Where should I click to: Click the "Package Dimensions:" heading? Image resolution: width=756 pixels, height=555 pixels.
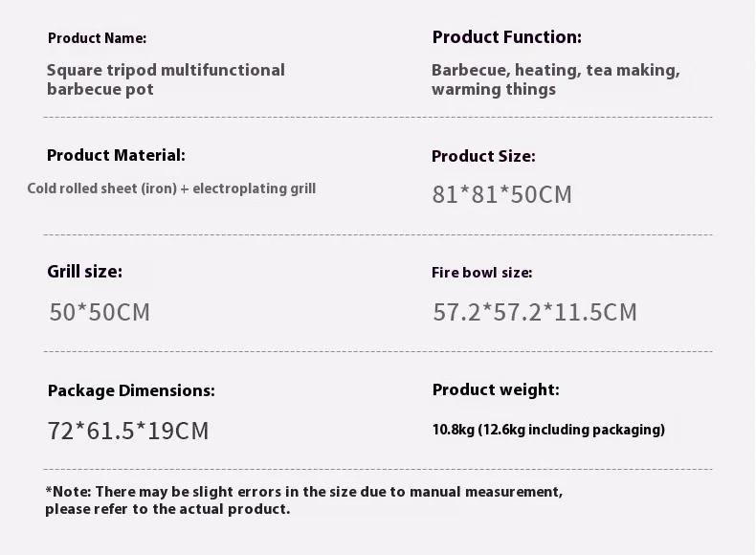tap(131, 390)
